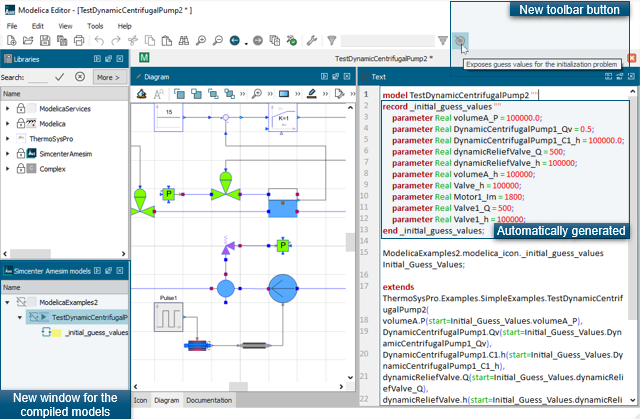Viewport: 640px width, 419px height.
Task: Clear the library search with X icon
Action: pos(78,76)
